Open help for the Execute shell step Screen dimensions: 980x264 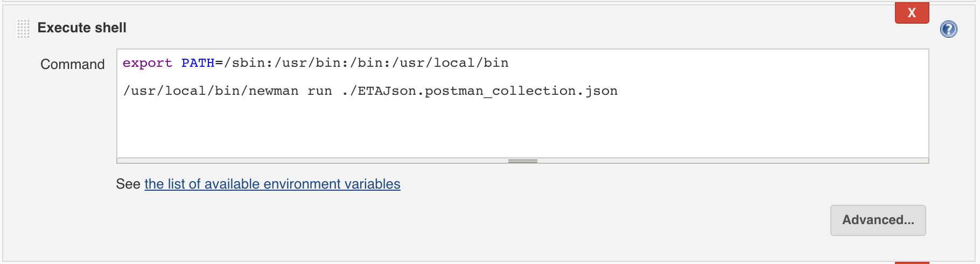[x=948, y=29]
